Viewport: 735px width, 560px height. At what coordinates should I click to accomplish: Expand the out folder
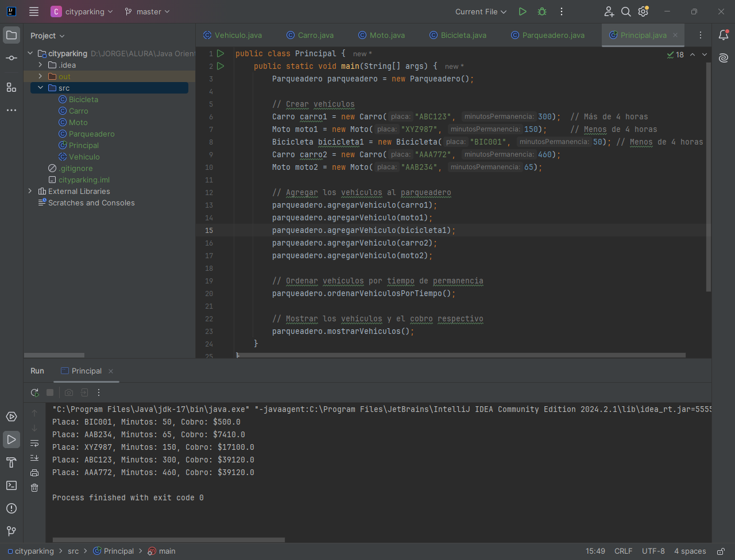(x=40, y=76)
